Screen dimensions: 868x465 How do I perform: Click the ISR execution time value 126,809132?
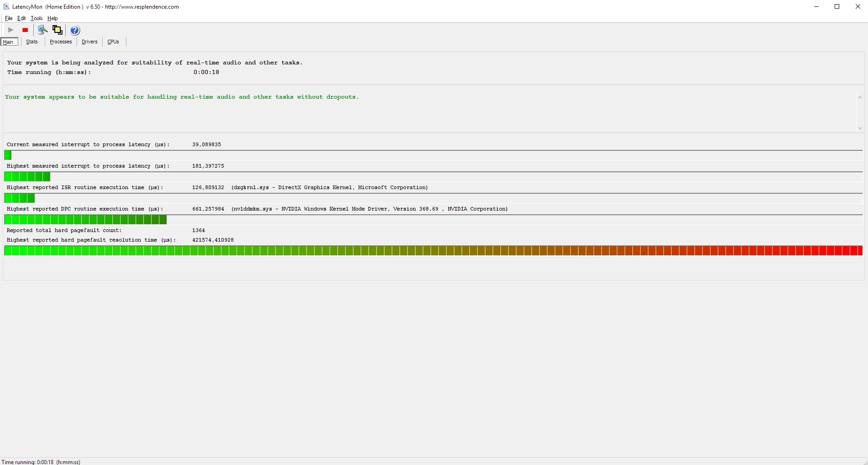pos(208,187)
